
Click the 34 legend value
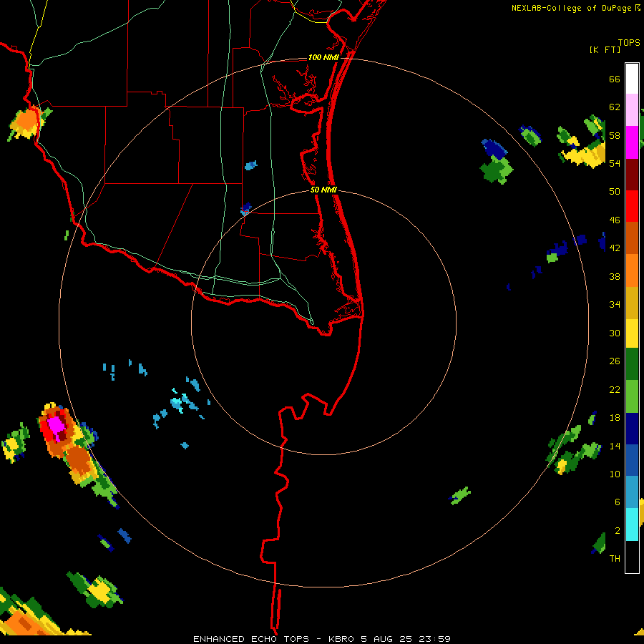[x=615, y=305]
